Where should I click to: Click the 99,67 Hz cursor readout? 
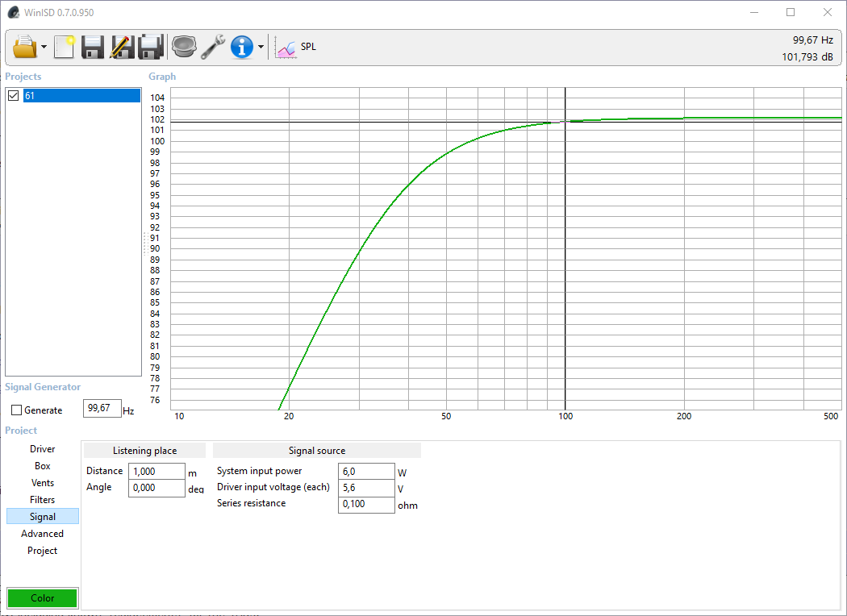[812, 40]
